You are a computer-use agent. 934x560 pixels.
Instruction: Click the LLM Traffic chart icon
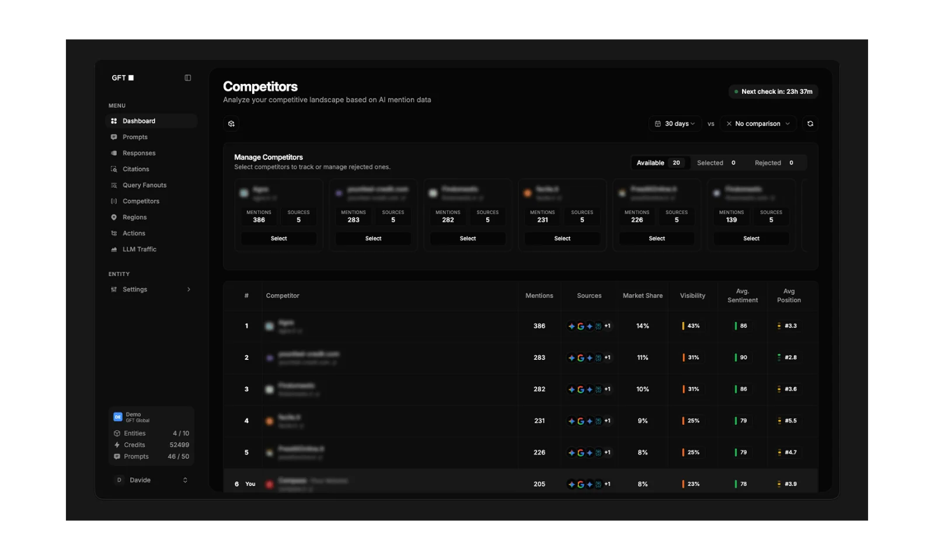[x=114, y=249]
